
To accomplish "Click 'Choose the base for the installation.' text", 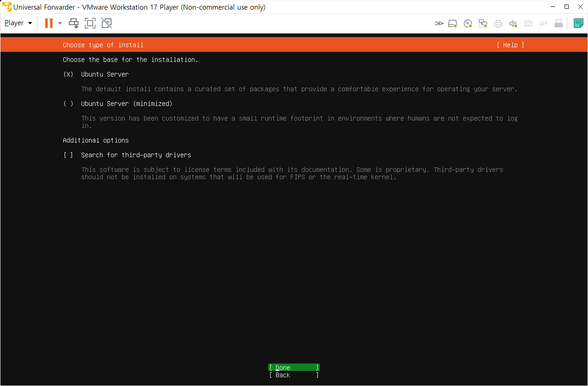I will (x=131, y=60).
